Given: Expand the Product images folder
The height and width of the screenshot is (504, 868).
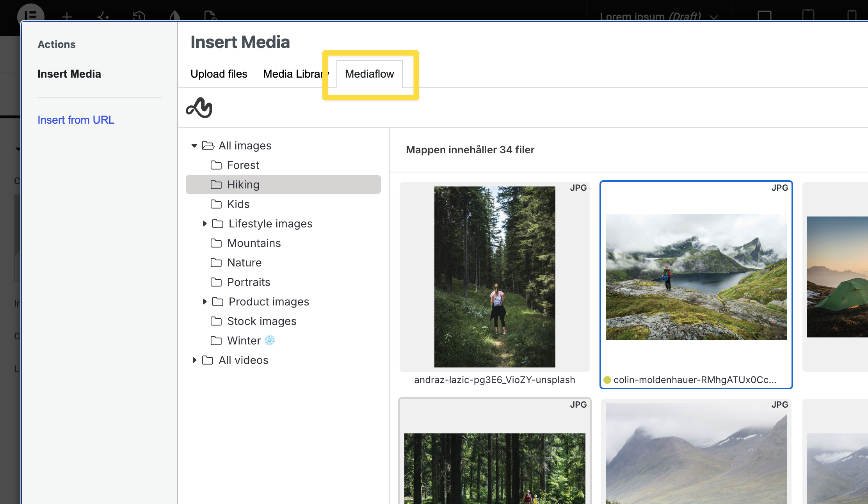Looking at the screenshot, I should 205,302.
